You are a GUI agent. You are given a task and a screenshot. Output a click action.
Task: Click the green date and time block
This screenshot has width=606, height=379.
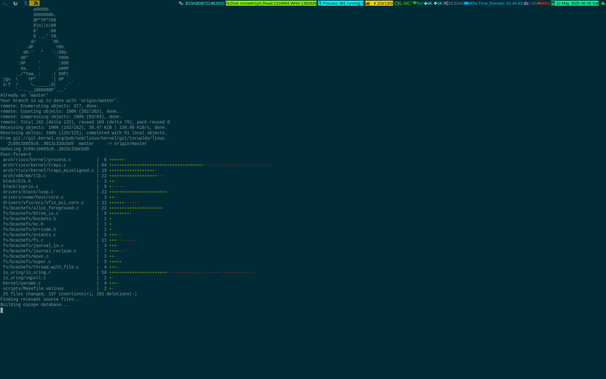[x=574, y=3]
